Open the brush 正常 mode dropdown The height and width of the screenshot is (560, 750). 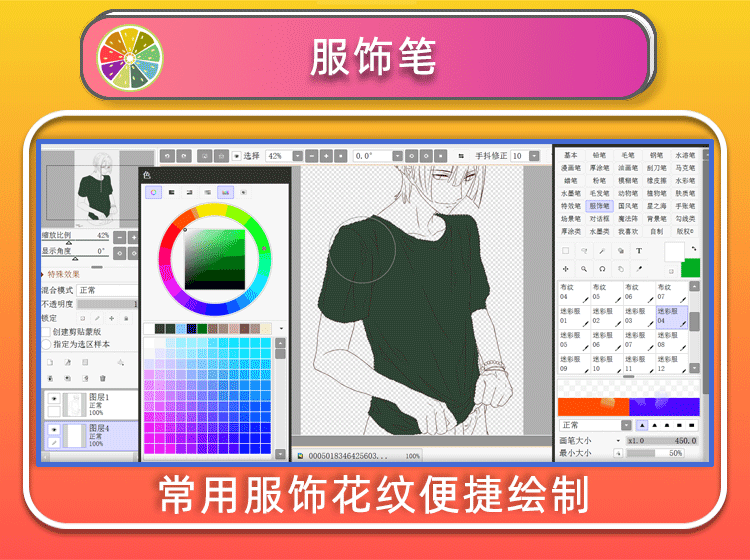tap(626, 425)
